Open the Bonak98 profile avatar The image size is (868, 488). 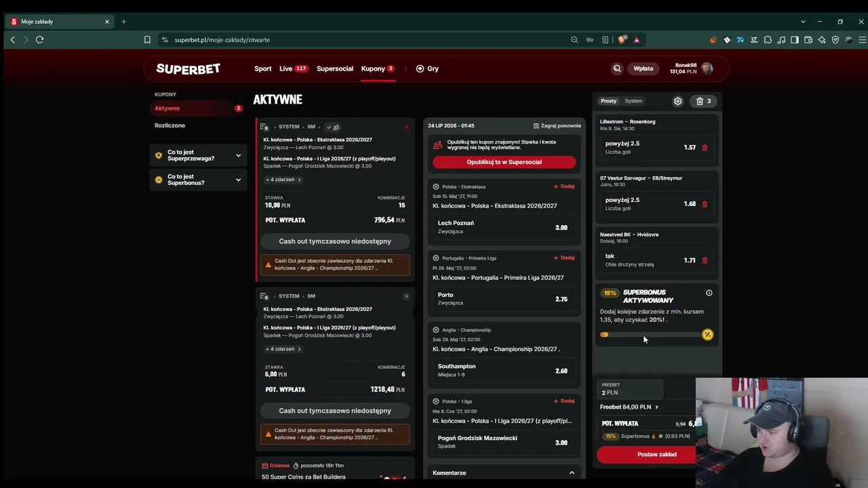[x=707, y=68]
